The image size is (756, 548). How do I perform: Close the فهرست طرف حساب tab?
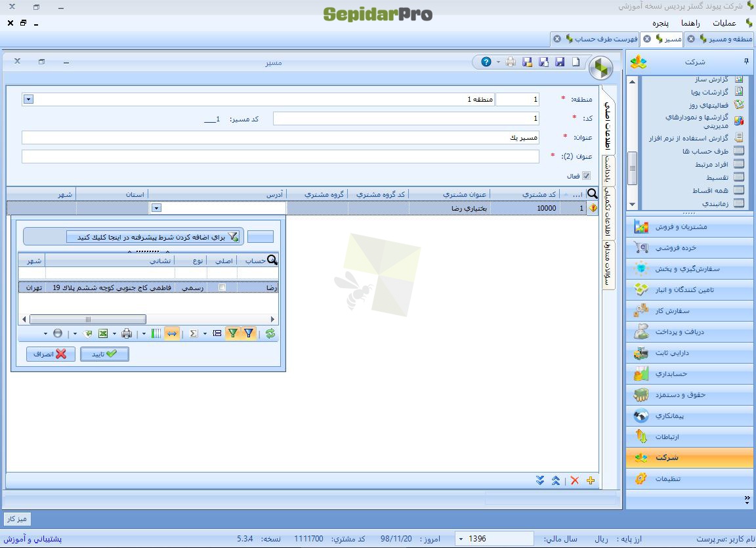(557, 39)
